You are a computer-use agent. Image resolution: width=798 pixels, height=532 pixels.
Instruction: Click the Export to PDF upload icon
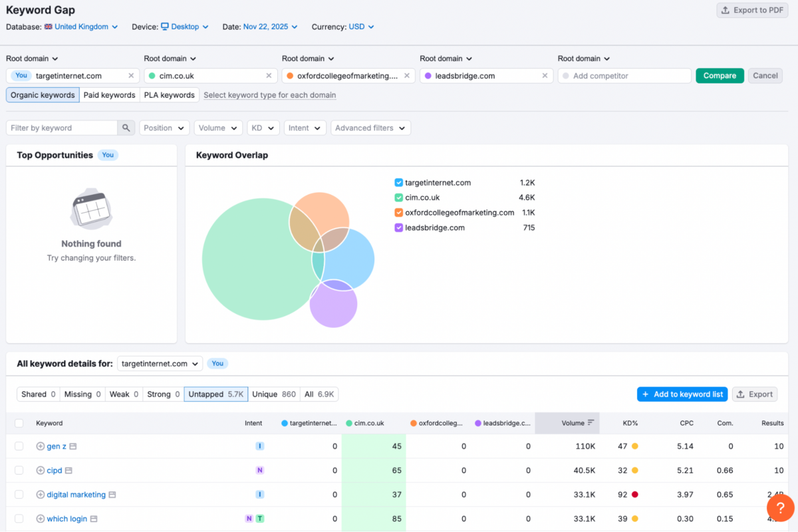[x=726, y=10]
